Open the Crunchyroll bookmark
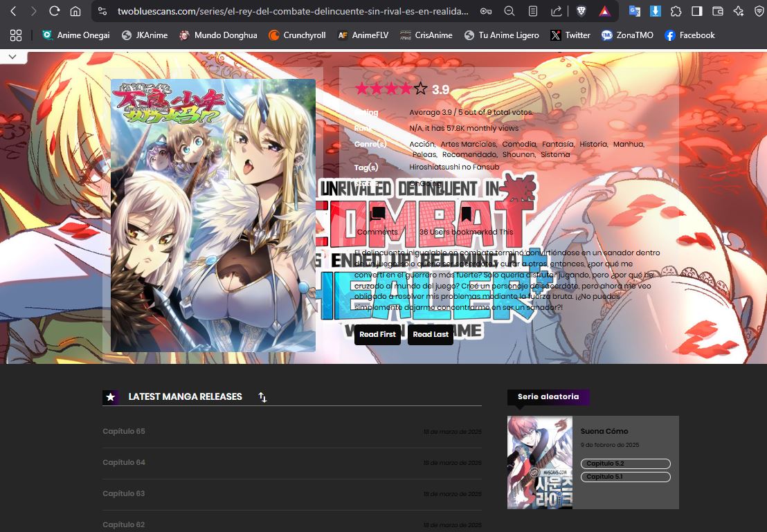Viewport: 767px width, 532px height. coord(298,35)
